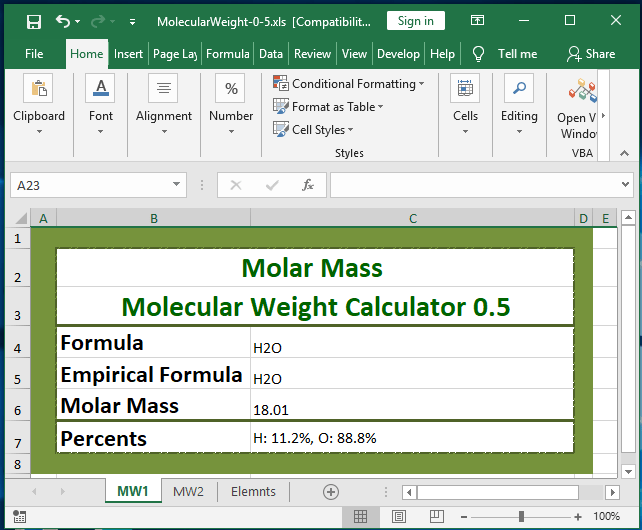Click the Select All corner triangle
The width and height of the screenshot is (642, 530).
[x=20, y=218]
